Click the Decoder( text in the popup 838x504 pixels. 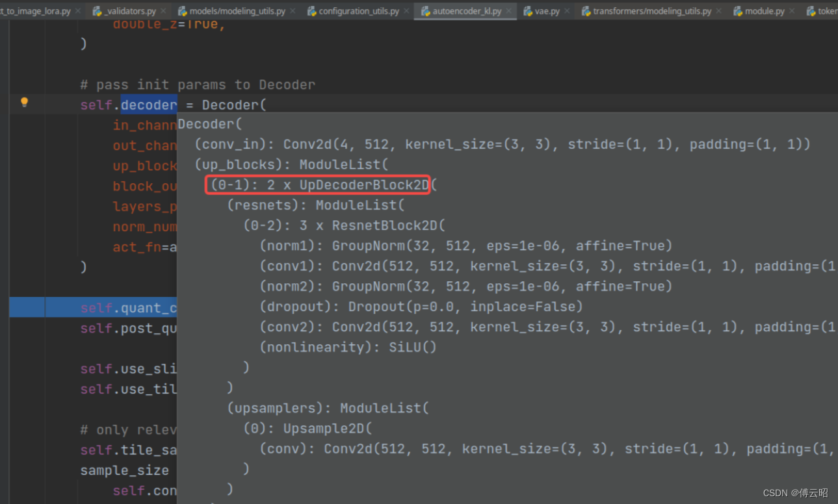tap(209, 123)
